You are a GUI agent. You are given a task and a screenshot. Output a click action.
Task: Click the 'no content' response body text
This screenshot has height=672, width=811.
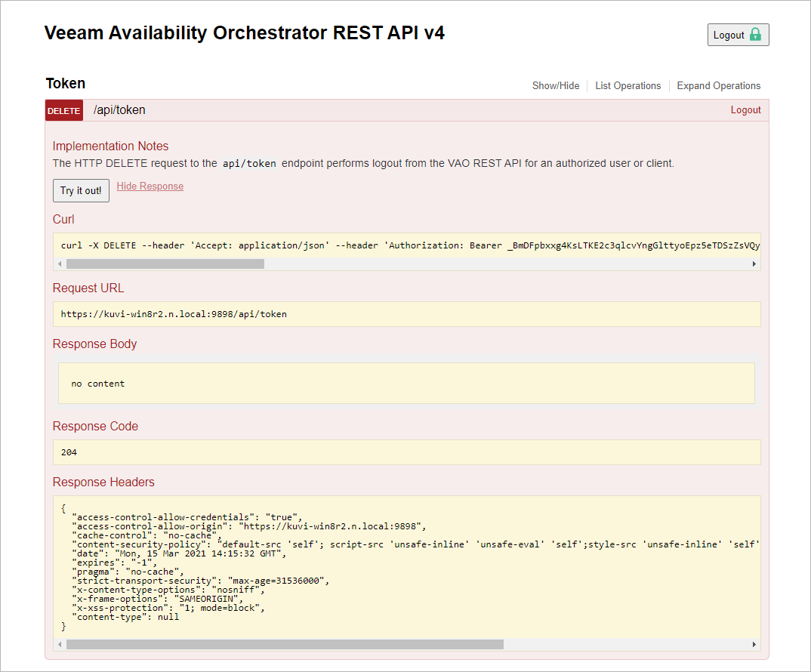pos(97,384)
